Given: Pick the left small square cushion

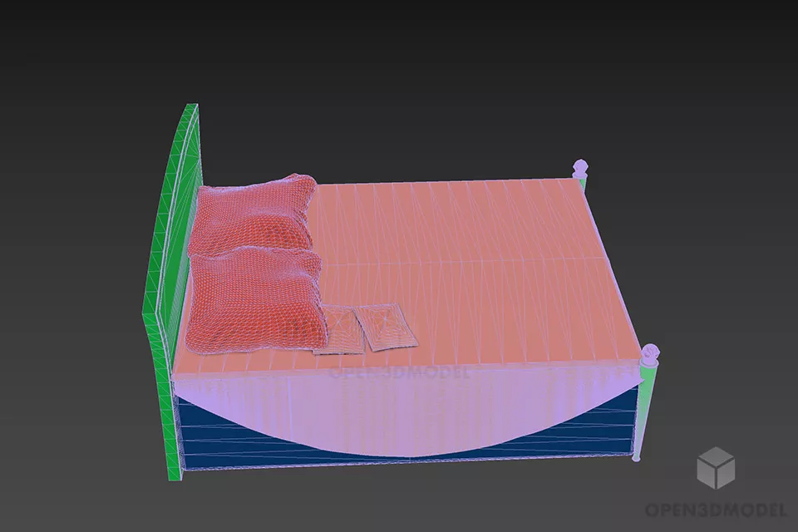Looking at the screenshot, I should 337,330.
